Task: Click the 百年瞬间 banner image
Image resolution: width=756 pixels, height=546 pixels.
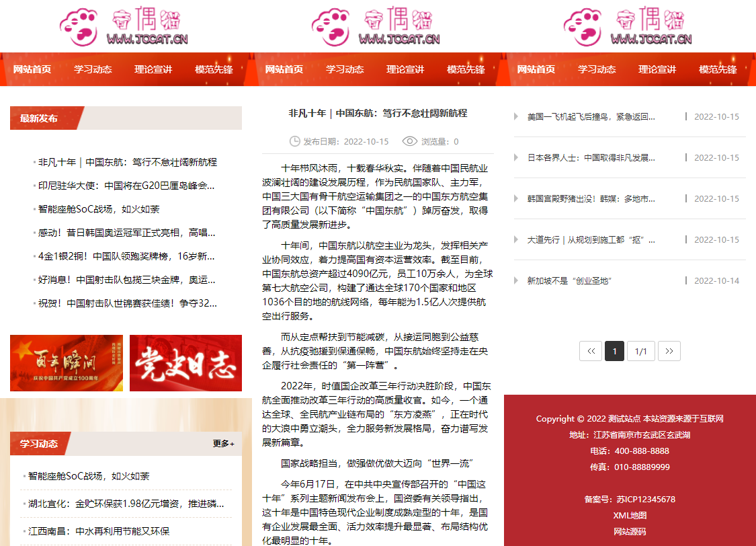Action: [x=67, y=362]
